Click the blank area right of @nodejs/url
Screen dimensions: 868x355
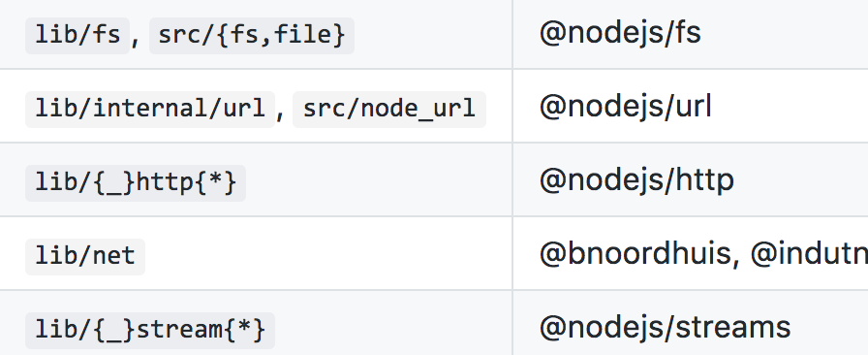point(790,106)
